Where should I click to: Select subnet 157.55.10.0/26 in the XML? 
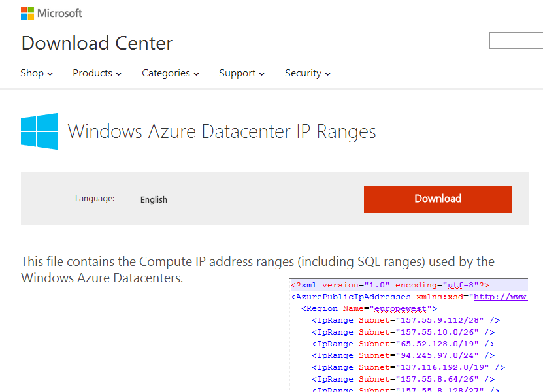point(435,331)
